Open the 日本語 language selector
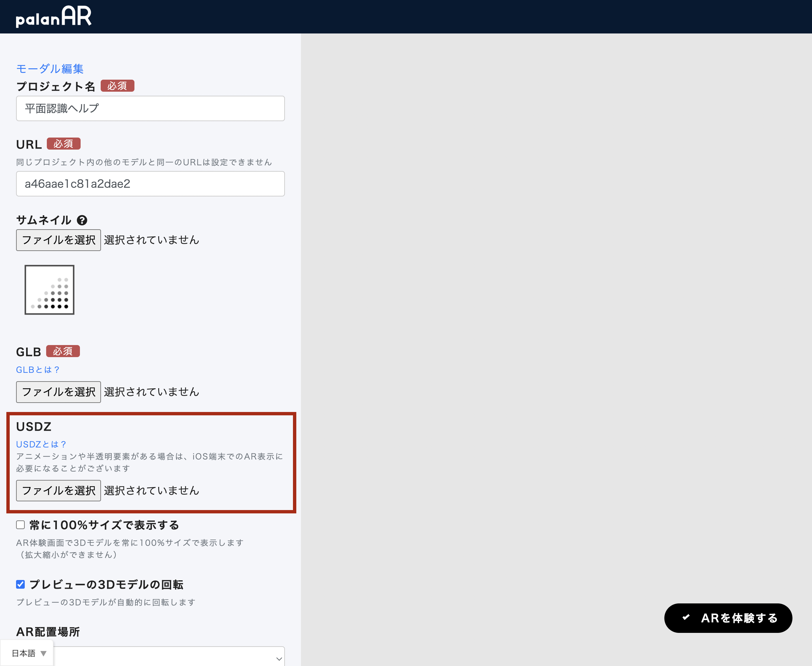The width and height of the screenshot is (812, 666). click(x=24, y=653)
